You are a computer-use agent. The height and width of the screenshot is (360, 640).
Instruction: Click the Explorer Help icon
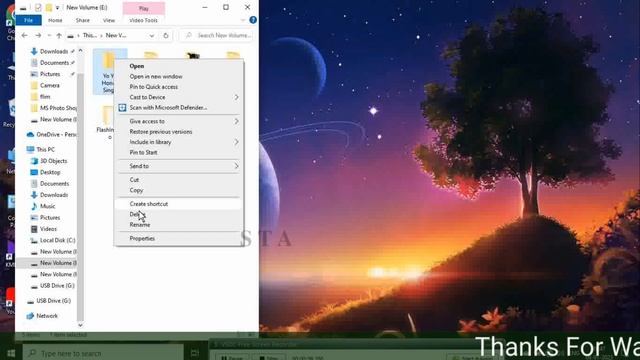tap(253, 20)
